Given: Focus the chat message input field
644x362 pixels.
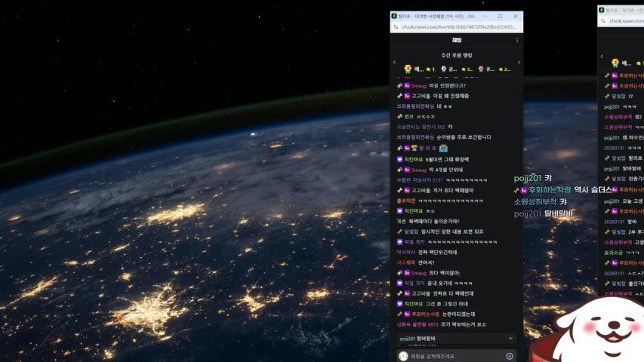Looking at the screenshot, I should tap(456, 356).
